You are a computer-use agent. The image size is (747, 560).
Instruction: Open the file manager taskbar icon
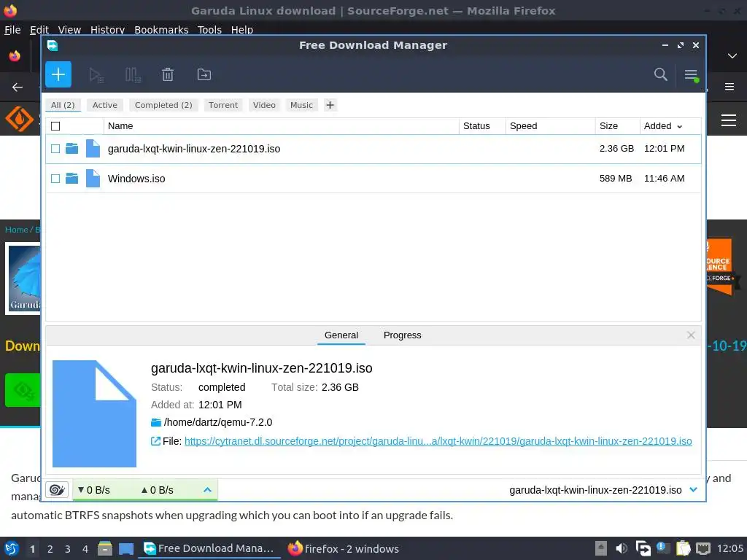[x=105, y=548]
